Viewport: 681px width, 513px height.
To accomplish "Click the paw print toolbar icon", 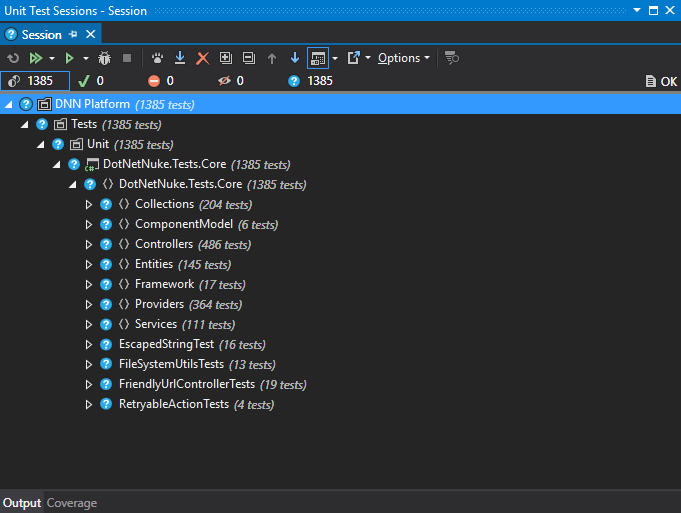I will click(x=157, y=58).
